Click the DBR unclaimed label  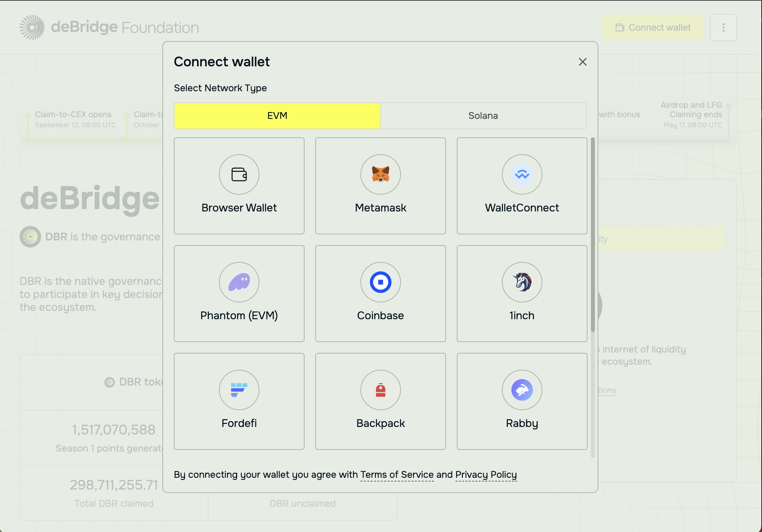303,503
